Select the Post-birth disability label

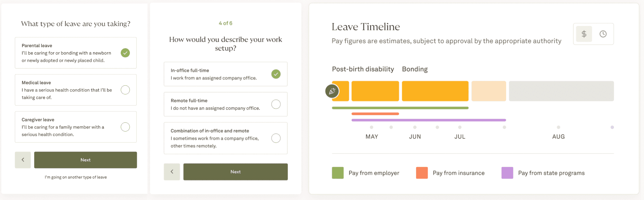point(363,69)
